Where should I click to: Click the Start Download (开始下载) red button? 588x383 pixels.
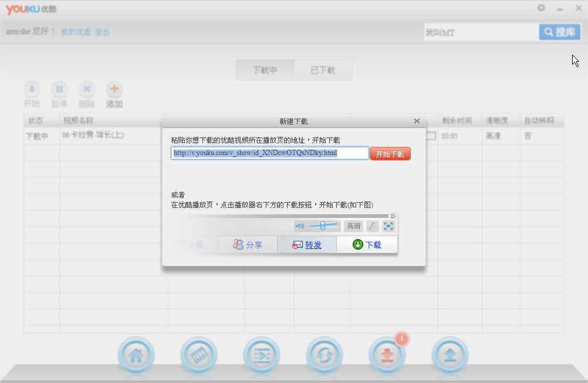coord(390,153)
